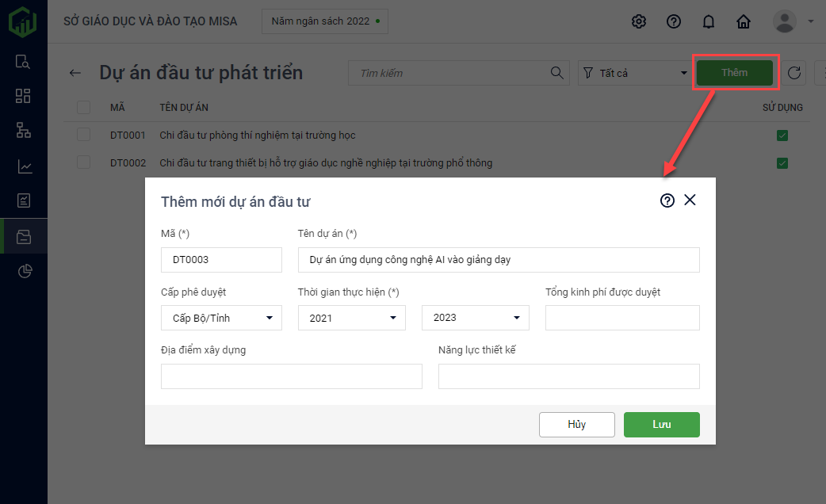The width and height of the screenshot is (826, 504).
Task: Toggle the select-all checkbox in the table header
Action: [83, 107]
